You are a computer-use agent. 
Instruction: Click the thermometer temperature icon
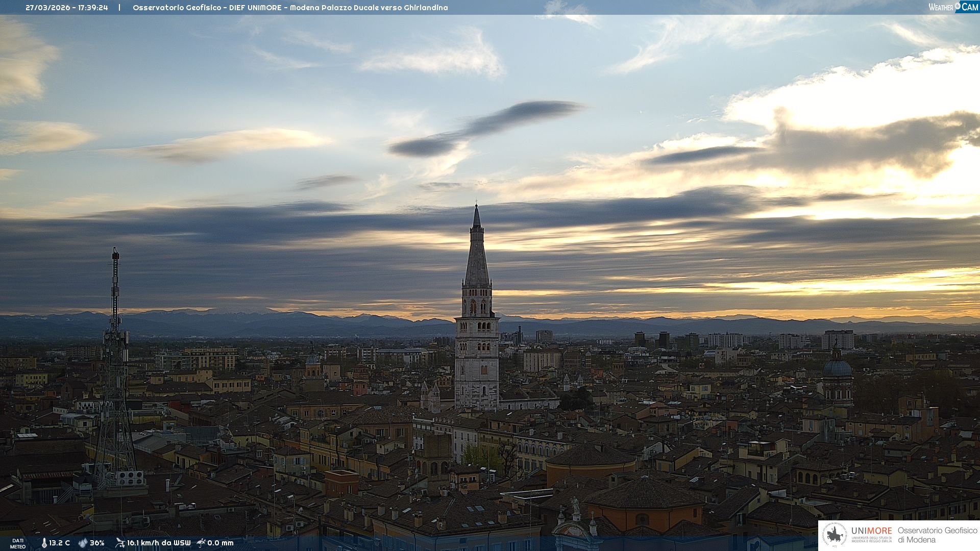pyautogui.click(x=44, y=543)
